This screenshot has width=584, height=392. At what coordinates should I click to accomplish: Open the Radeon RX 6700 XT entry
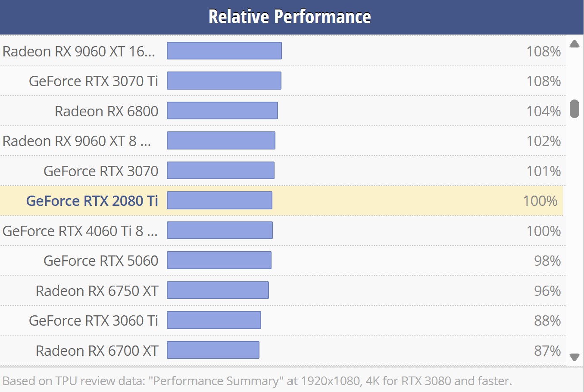pos(97,351)
